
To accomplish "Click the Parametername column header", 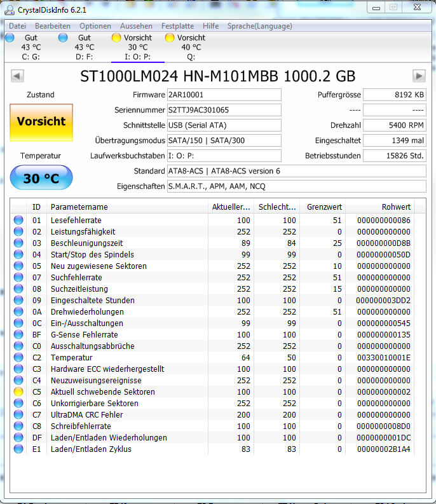I will point(127,207).
